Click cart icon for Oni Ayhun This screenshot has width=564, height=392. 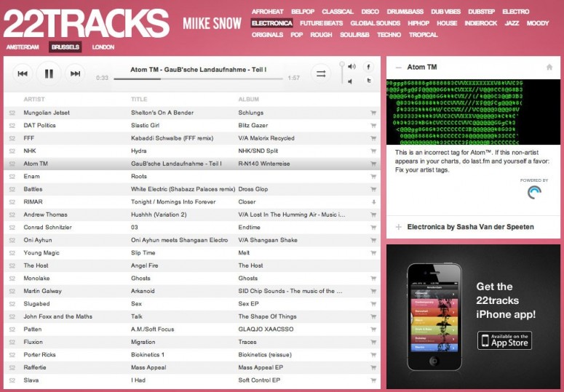pos(373,241)
